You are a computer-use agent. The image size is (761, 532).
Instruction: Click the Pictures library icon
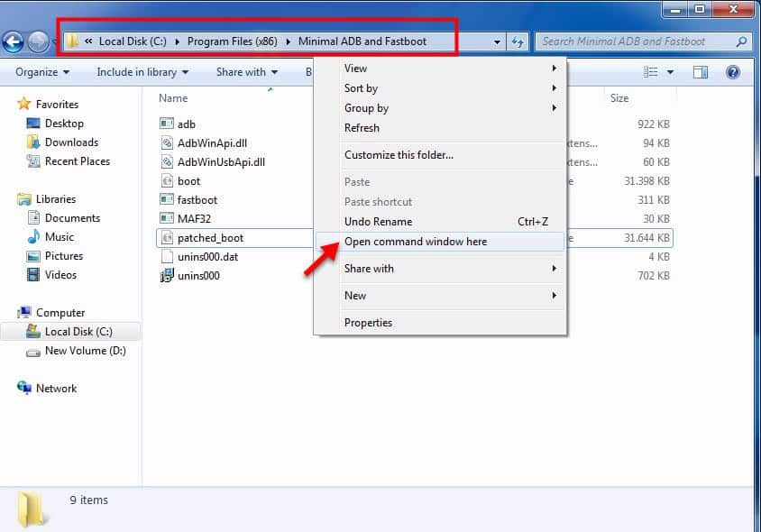click(x=33, y=256)
